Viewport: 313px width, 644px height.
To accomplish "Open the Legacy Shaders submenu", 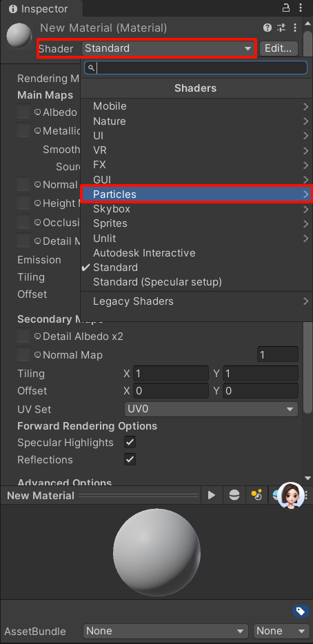I will pos(196,301).
